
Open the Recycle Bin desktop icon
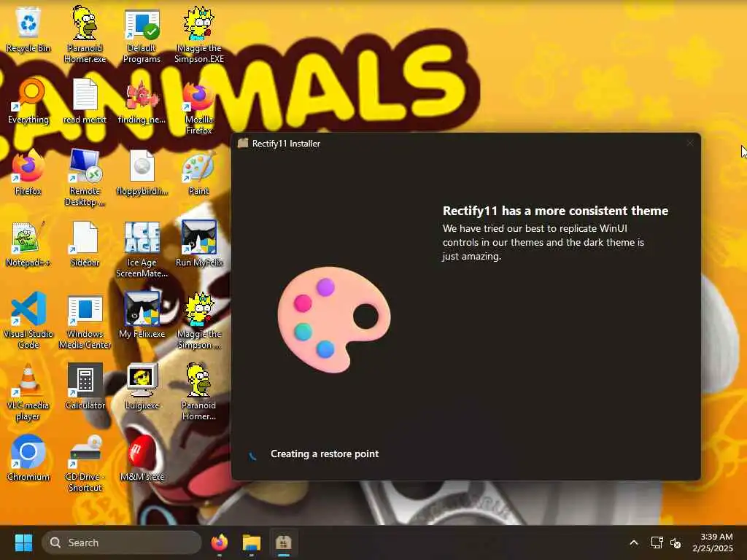[x=28, y=29]
